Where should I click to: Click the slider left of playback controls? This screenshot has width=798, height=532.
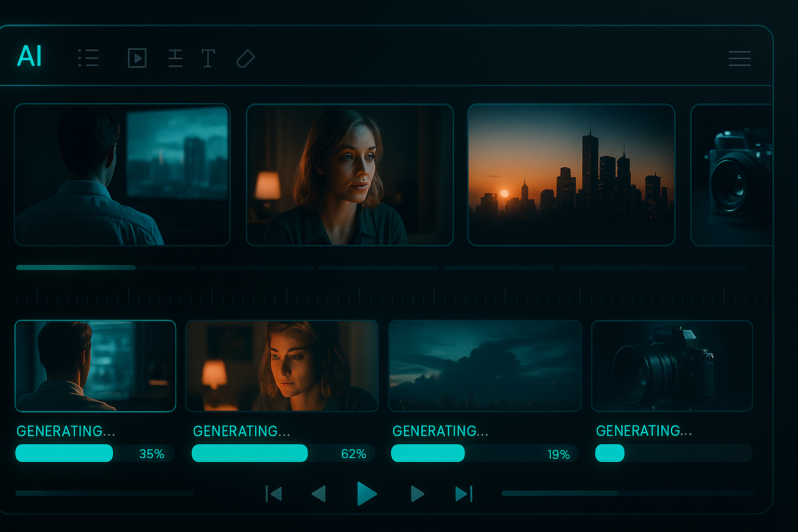point(104,493)
